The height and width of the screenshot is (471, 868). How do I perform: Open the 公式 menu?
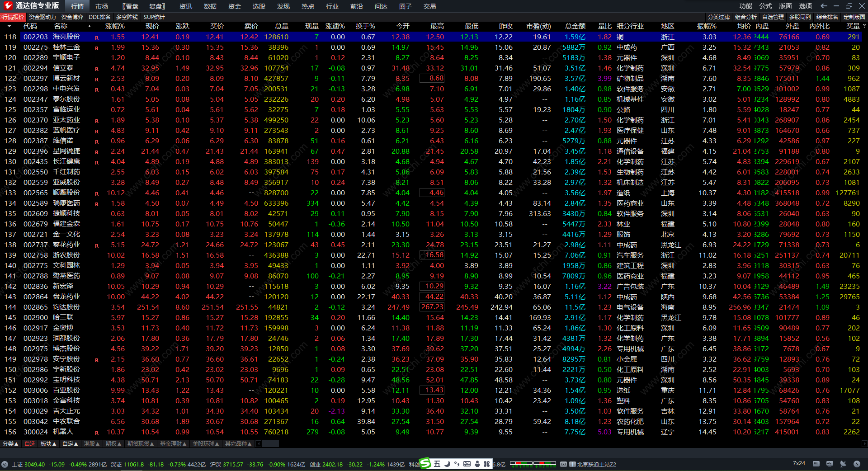pos(765,6)
